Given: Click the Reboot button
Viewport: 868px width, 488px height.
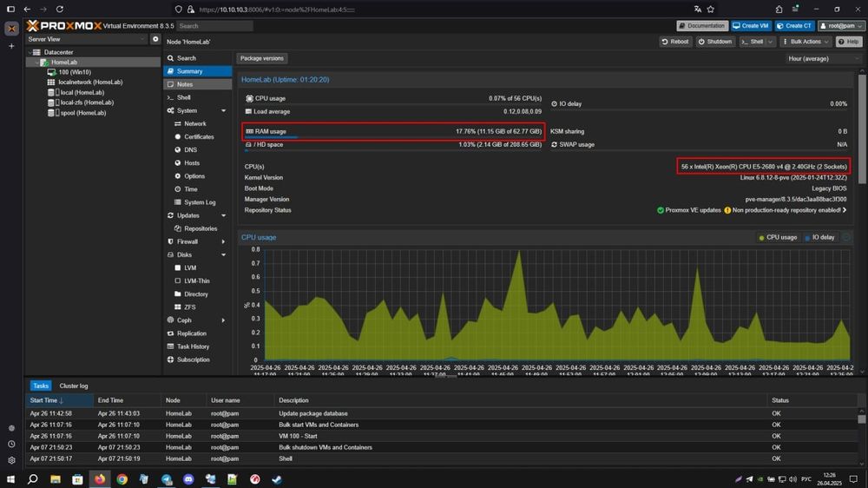Looking at the screenshot, I should click(674, 42).
